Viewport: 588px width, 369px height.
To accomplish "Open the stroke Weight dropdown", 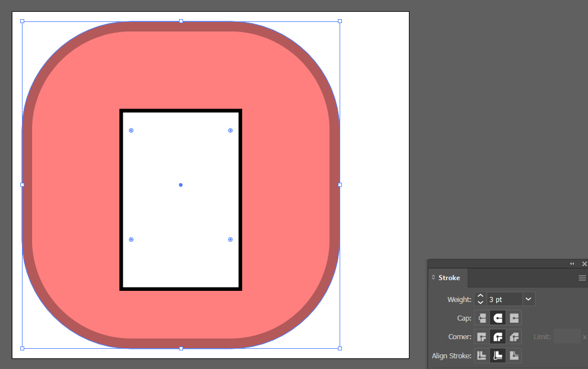I will [x=528, y=299].
